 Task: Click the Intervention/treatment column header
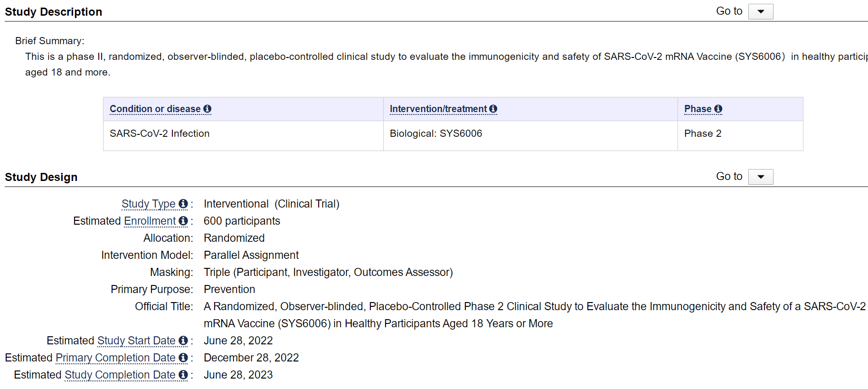click(438, 109)
